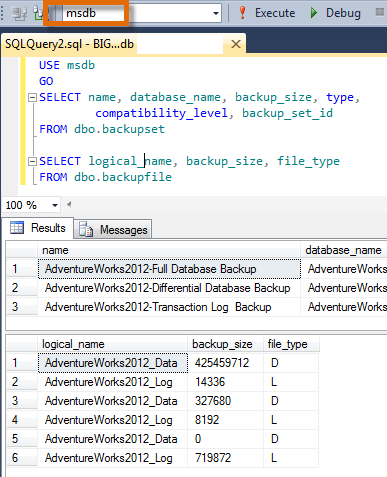Click the Messages tab icon

[86, 229]
